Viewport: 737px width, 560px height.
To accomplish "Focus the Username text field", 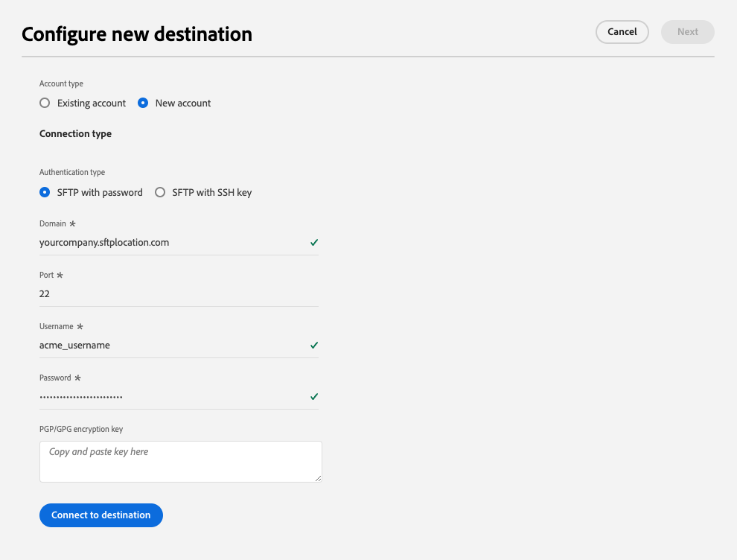I will [x=171, y=346].
